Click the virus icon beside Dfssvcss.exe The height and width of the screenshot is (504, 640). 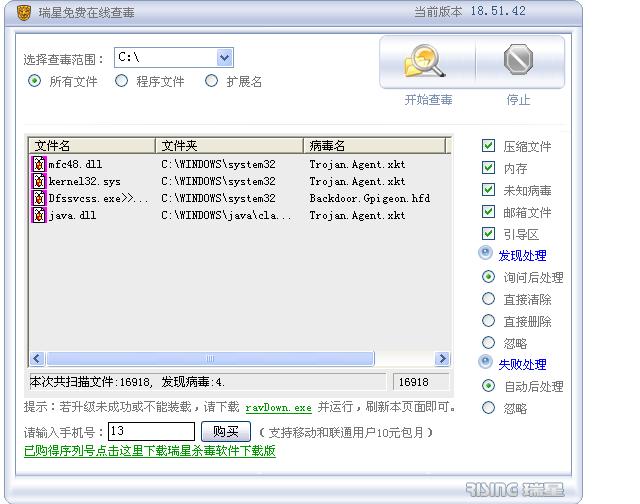pyautogui.click(x=39, y=198)
